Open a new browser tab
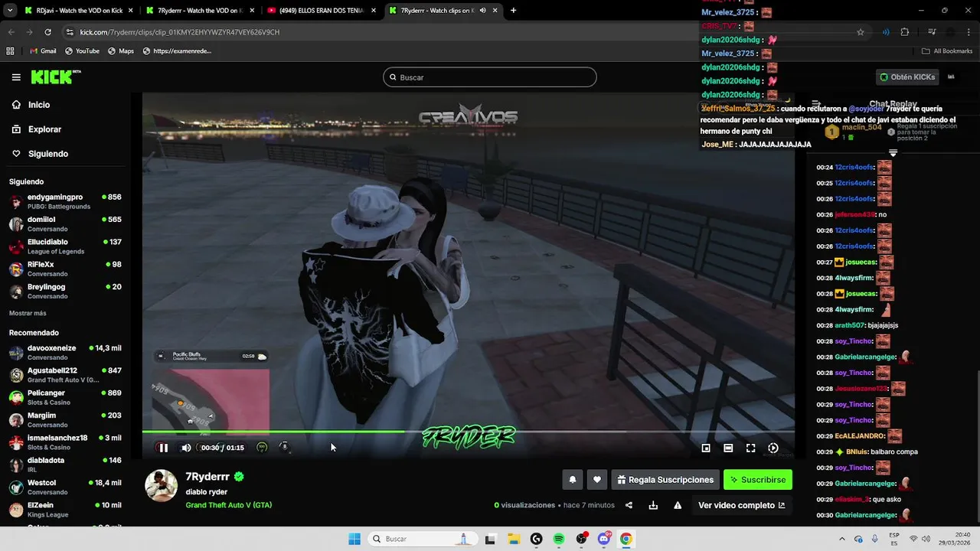Viewport: 980px width, 551px height. [x=513, y=11]
